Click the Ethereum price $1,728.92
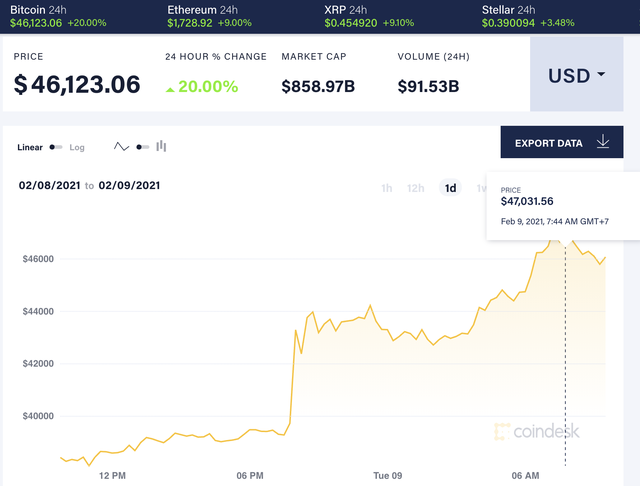 tap(190, 23)
